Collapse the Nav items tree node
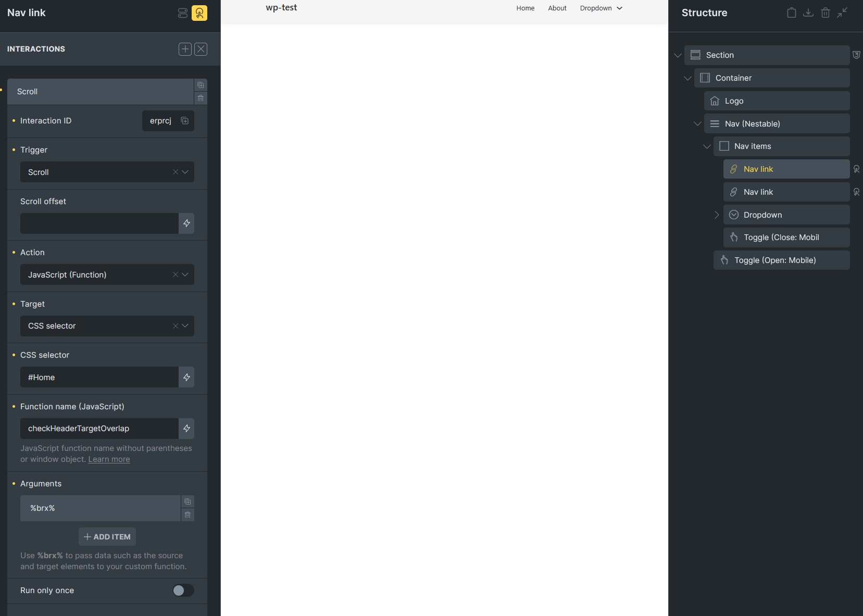Image resolution: width=863 pixels, height=616 pixels. point(707,146)
